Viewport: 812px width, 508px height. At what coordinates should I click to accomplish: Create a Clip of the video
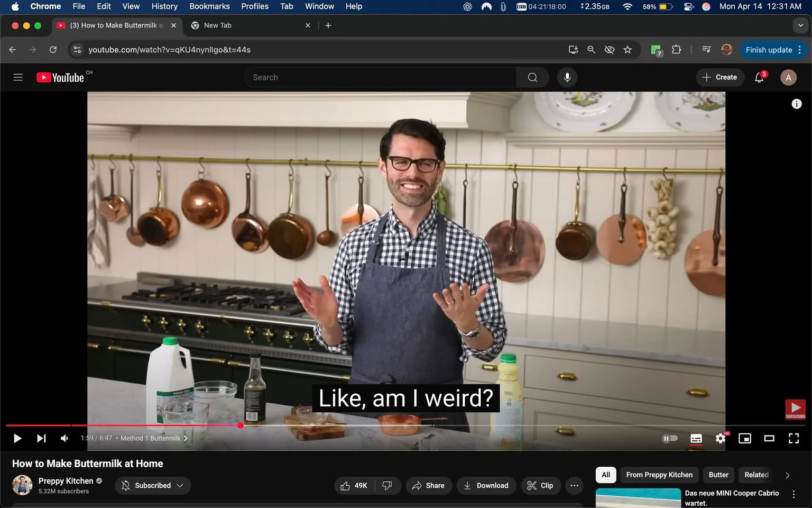(540, 485)
